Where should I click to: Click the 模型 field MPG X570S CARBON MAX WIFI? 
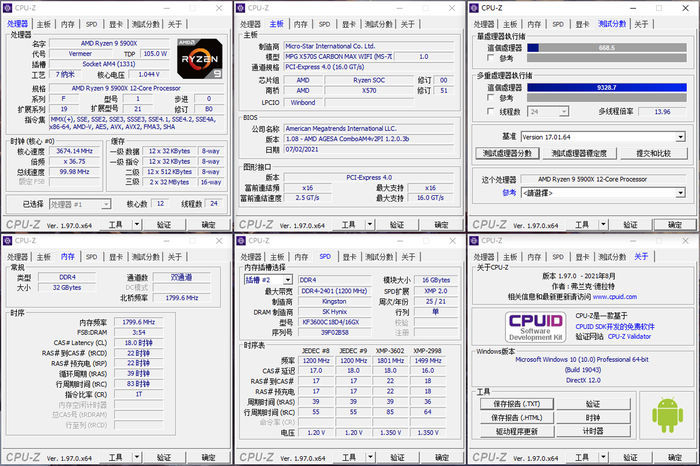tap(339, 57)
